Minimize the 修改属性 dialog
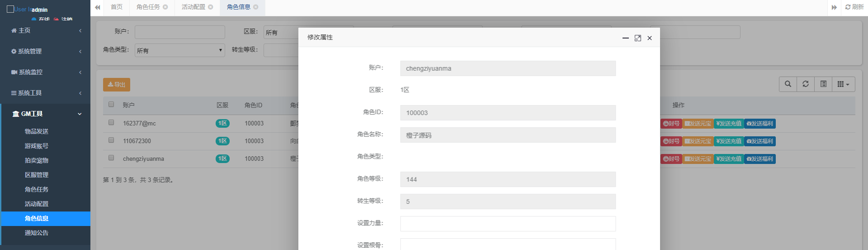The width and height of the screenshot is (868, 250). click(x=626, y=38)
